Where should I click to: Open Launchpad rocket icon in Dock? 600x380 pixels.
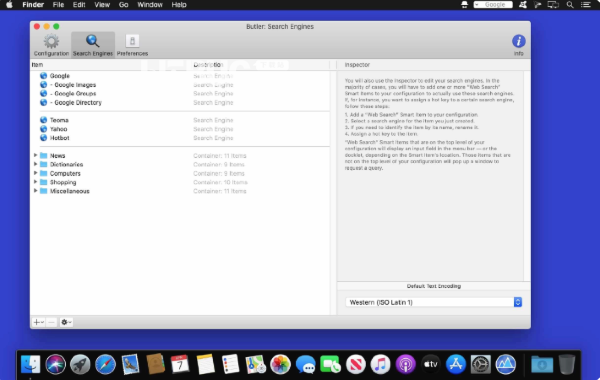[80, 364]
